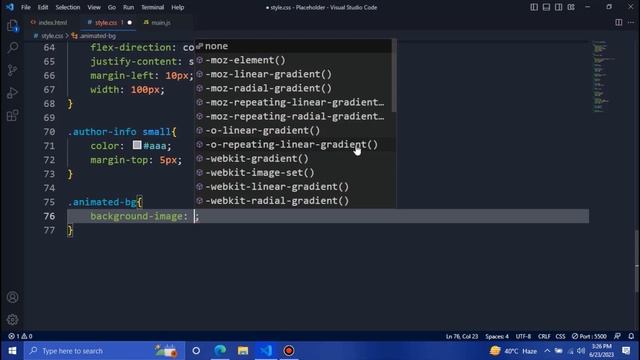Click Ln 76, Col 23 status
This screenshot has width=640, height=360.
click(x=462, y=336)
